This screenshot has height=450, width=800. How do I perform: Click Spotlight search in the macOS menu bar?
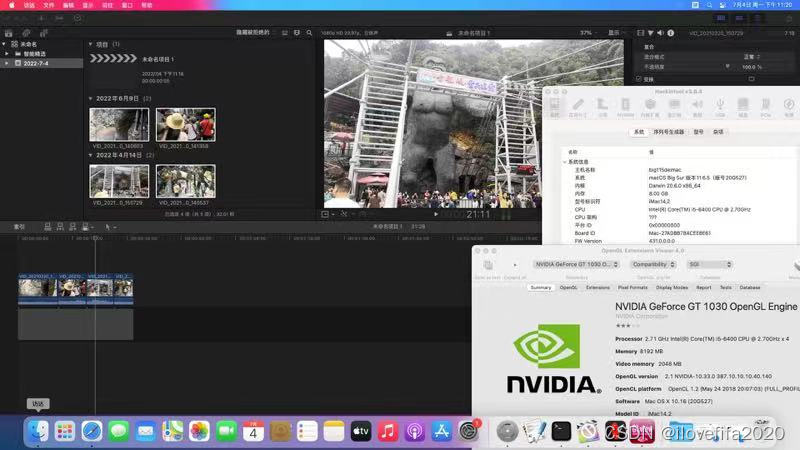coord(709,5)
